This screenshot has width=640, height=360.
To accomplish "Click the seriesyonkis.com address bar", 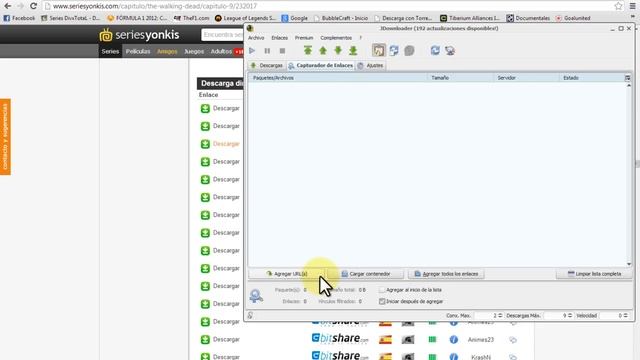I will click(327, 6).
